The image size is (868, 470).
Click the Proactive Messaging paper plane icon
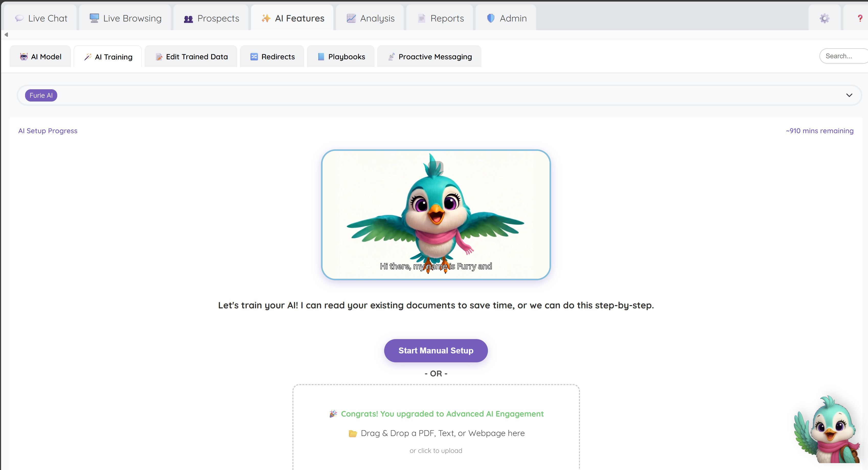coord(391,57)
